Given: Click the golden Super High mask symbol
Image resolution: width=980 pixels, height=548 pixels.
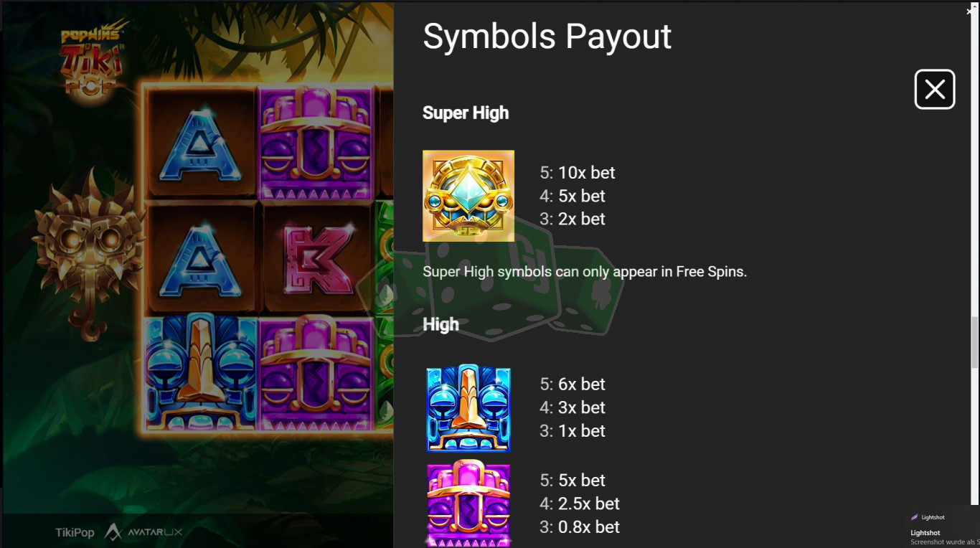Looking at the screenshot, I should coord(468,196).
